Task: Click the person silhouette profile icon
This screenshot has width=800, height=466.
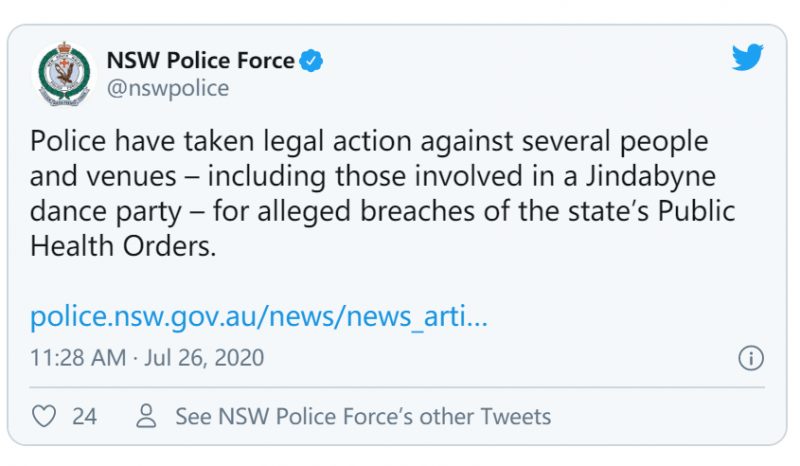Action: tap(146, 416)
